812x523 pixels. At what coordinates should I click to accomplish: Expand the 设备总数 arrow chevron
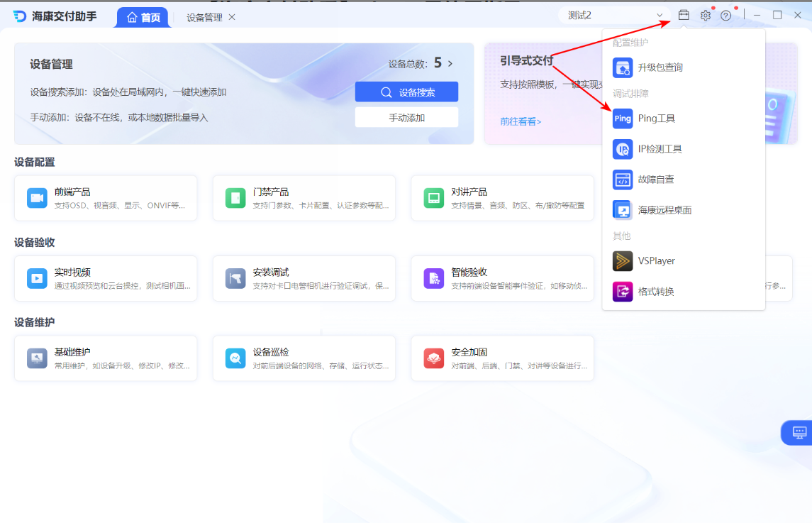[x=450, y=63]
